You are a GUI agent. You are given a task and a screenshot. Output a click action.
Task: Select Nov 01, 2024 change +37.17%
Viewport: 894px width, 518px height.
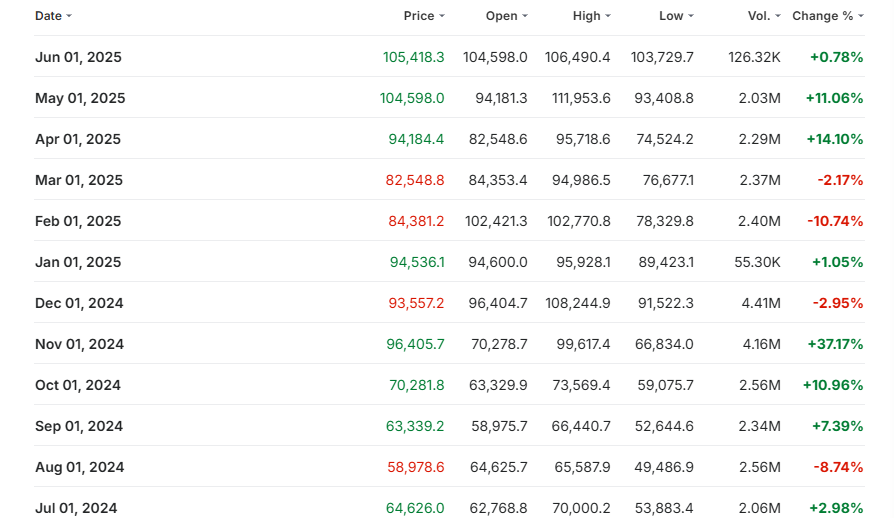pos(834,344)
